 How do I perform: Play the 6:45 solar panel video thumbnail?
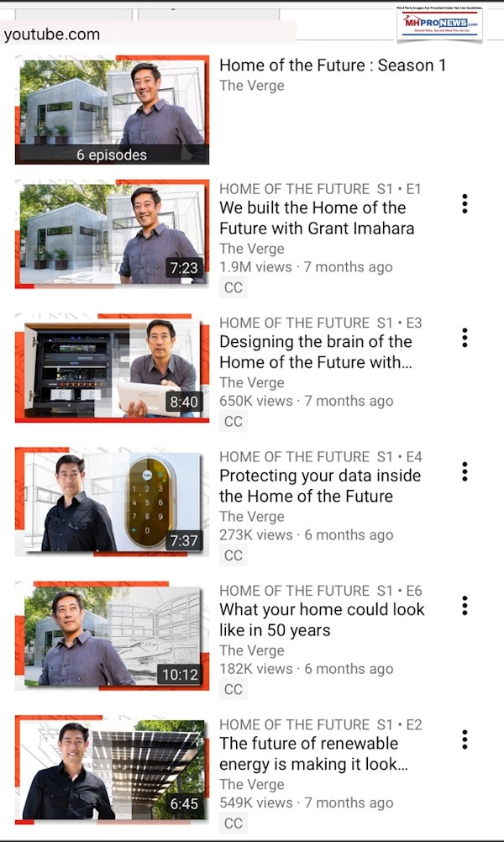[112, 770]
